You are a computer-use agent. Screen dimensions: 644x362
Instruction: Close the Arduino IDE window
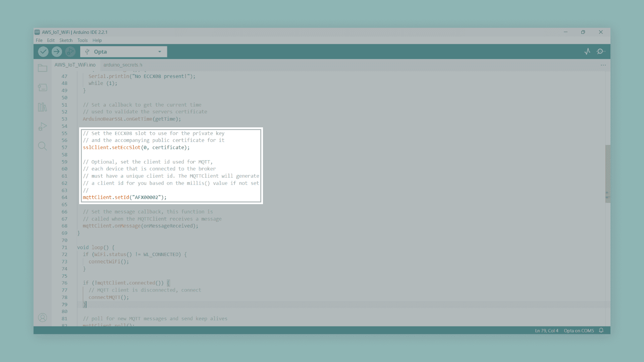tap(601, 32)
